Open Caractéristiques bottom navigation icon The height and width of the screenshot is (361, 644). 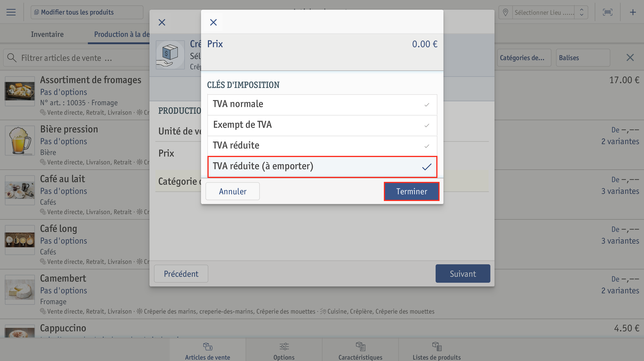pyautogui.click(x=360, y=346)
